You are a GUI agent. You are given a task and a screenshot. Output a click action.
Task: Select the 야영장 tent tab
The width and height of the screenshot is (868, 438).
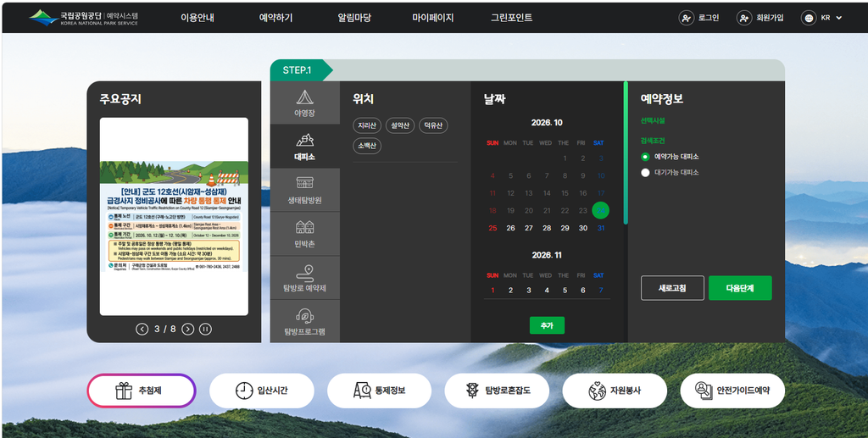click(305, 103)
